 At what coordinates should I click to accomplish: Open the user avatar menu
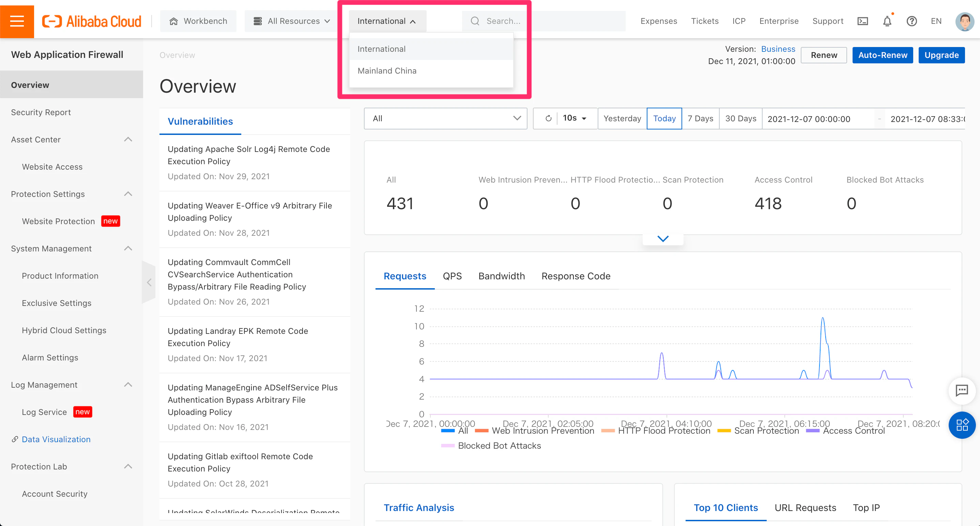(964, 21)
